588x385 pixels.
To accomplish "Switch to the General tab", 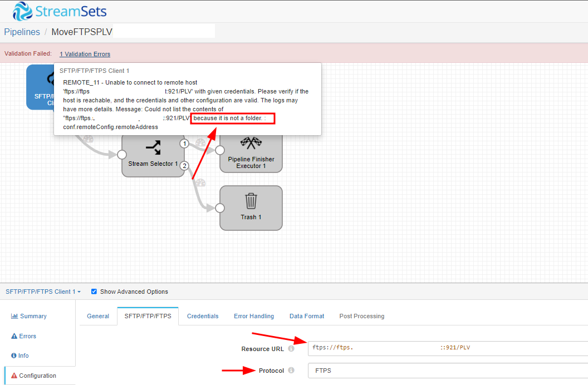I will (98, 316).
